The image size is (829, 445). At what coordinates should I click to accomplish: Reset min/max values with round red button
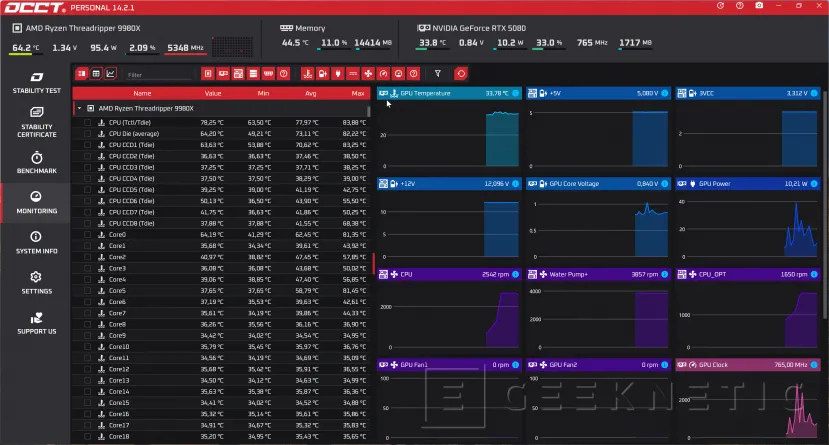[461, 73]
